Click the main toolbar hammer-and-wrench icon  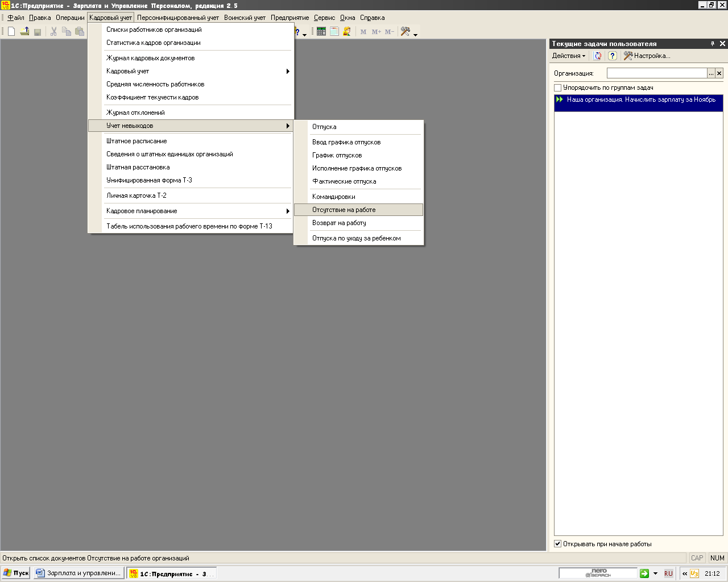406,32
